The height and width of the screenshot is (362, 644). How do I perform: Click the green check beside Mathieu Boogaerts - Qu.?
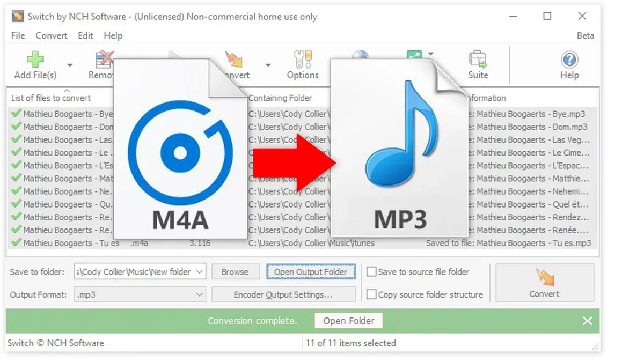(16, 204)
